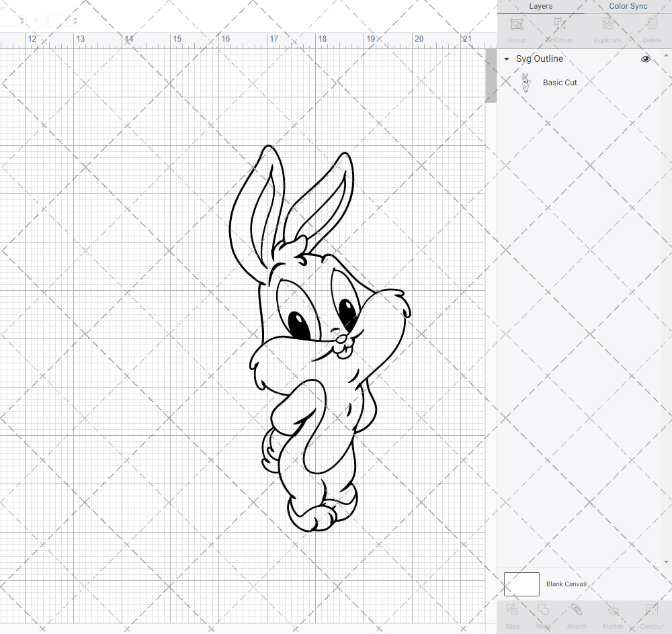Select the Flatten tool
Image resolution: width=672 pixels, height=634 pixels.
613,614
